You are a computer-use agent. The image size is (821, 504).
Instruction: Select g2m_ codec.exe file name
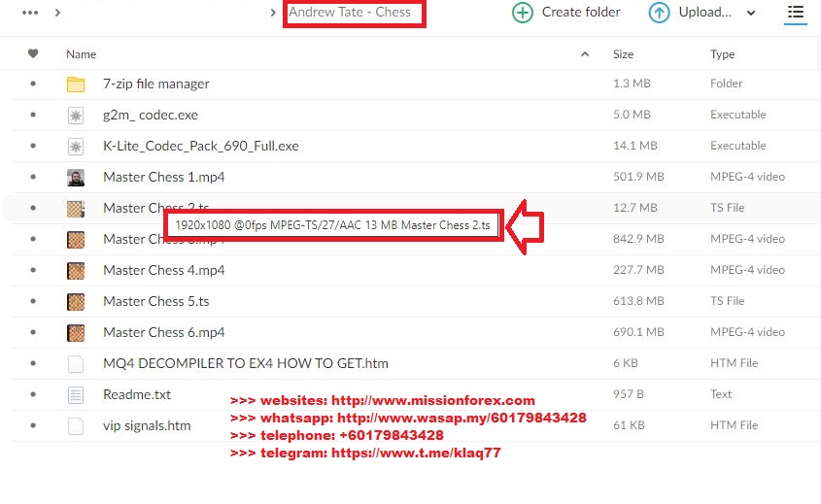[151, 116]
